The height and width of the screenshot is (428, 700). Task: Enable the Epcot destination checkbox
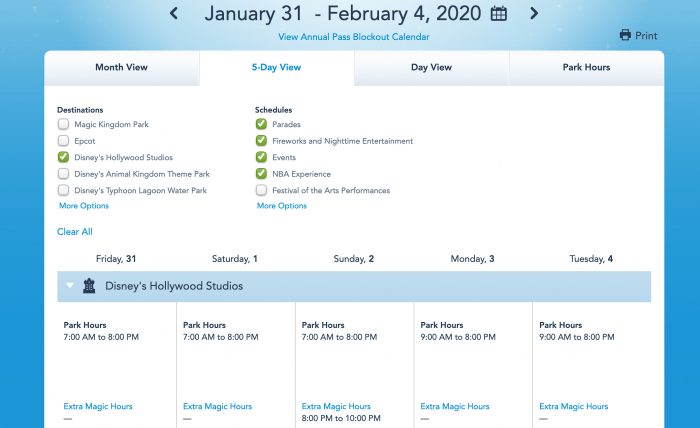(x=64, y=141)
